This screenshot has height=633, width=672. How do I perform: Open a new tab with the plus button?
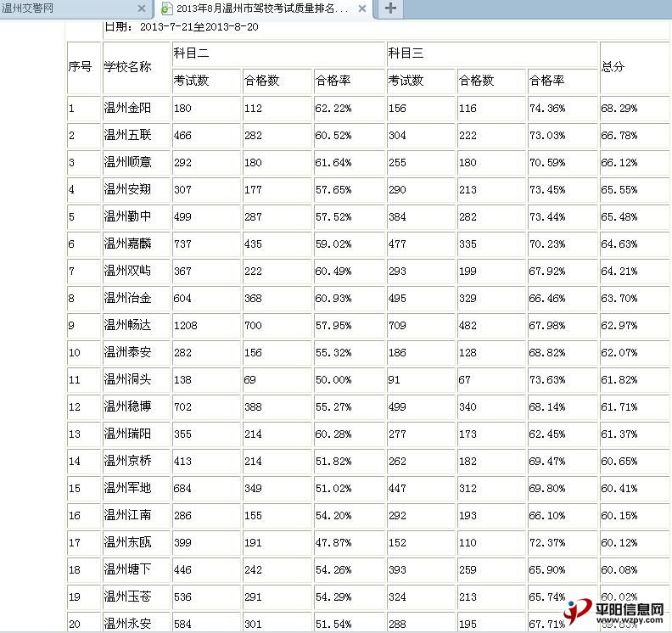pos(390,8)
